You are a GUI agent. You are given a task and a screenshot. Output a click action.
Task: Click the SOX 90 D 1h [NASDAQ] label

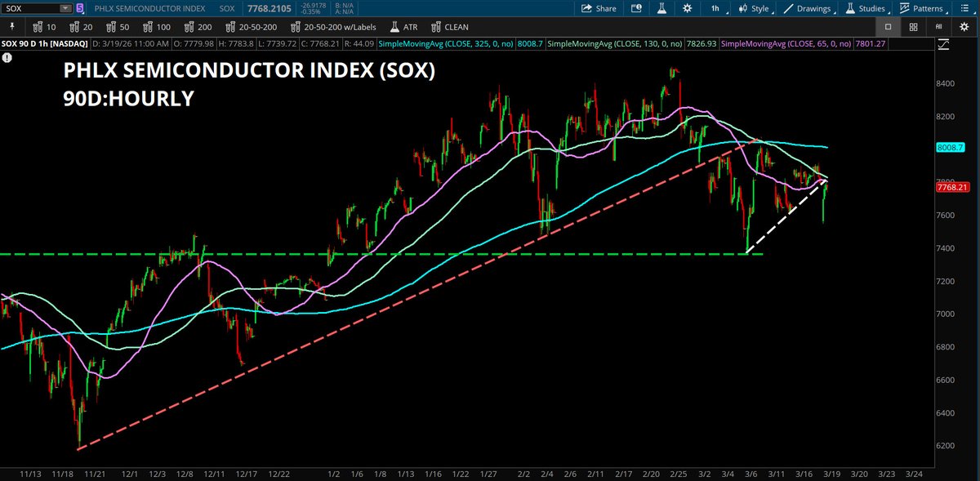(46, 43)
